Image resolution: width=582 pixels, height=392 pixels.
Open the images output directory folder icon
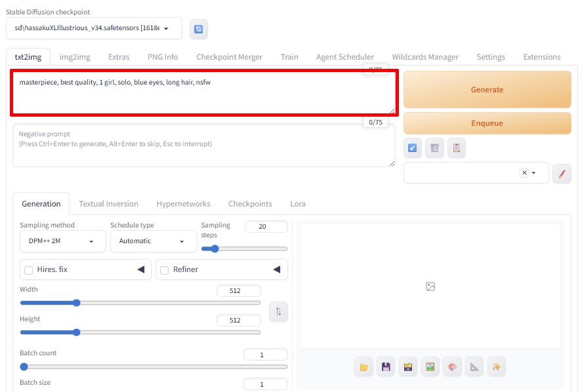[x=364, y=366]
